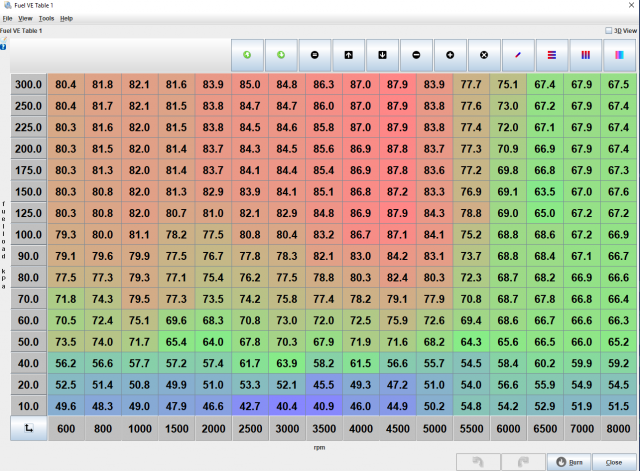640x471 pixels.
Task: Click the up arrow increment icon
Action: [349, 54]
